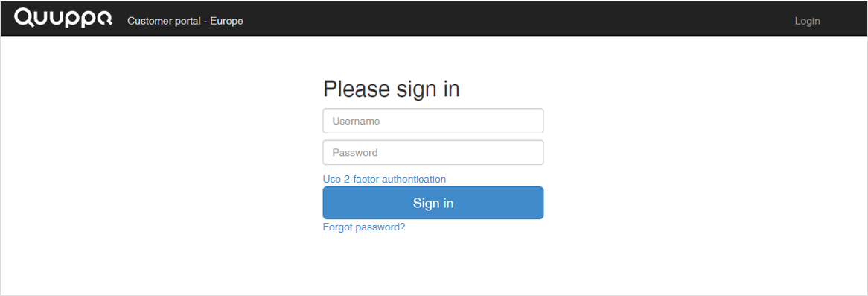Select the Password input field
868x296 pixels.
(433, 152)
